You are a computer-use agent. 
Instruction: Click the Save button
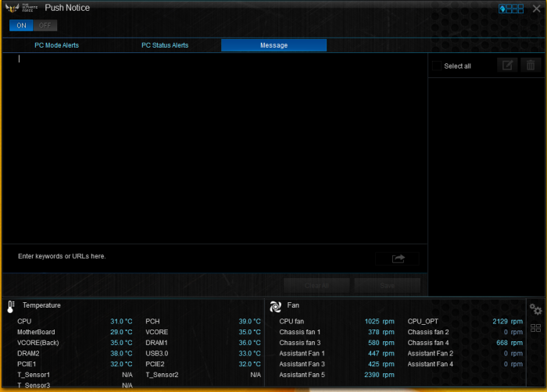(x=388, y=286)
